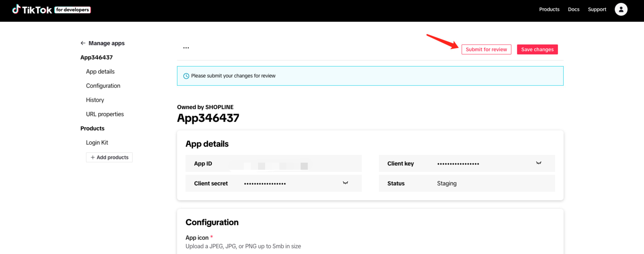644x254 pixels.
Task: Click the back arrow beside Manage apps
Action: [x=83, y=43]
